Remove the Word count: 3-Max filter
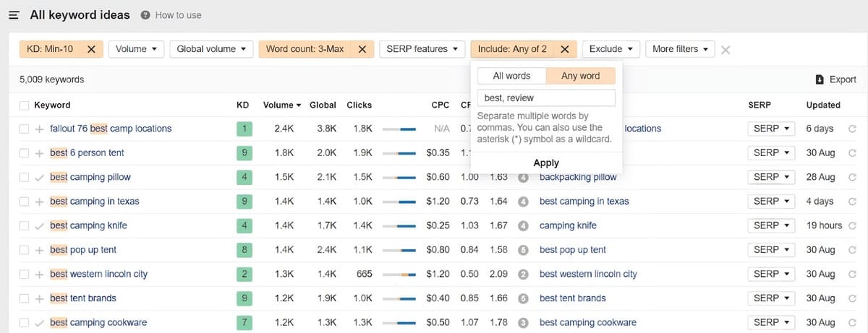This screenshot has height=333, width=868. coord(362,49)
